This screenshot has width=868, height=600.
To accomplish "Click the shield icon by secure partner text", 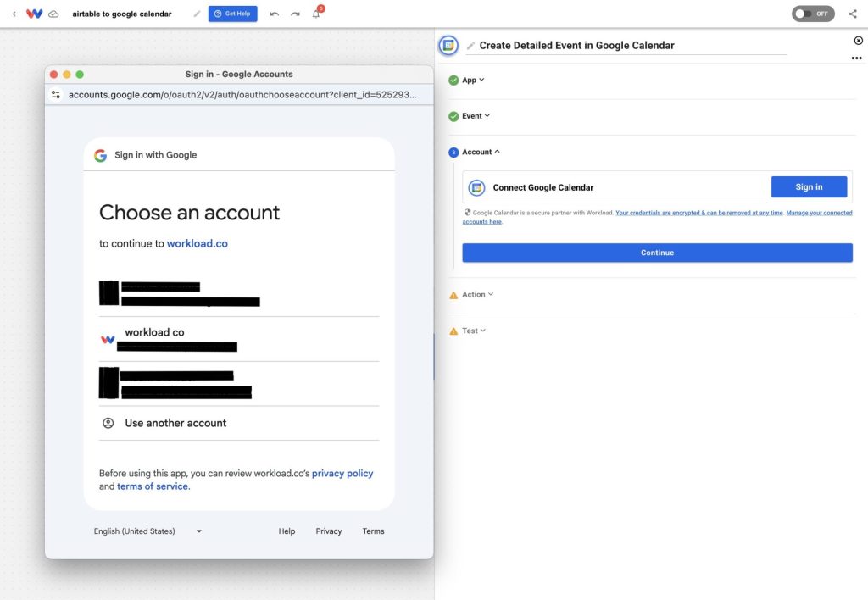I will pos(467,213).
